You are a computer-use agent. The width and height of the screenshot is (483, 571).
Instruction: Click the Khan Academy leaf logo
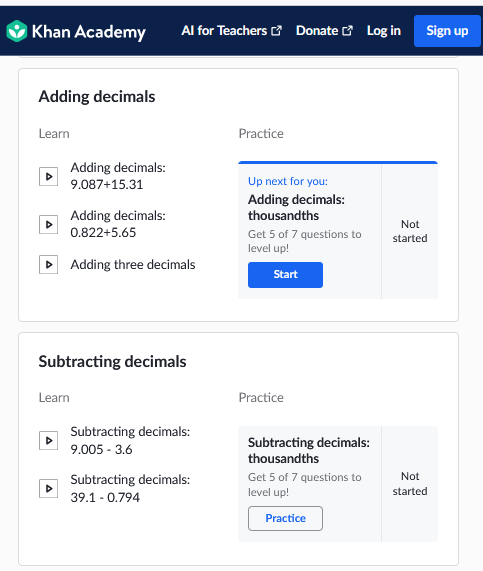17,31
